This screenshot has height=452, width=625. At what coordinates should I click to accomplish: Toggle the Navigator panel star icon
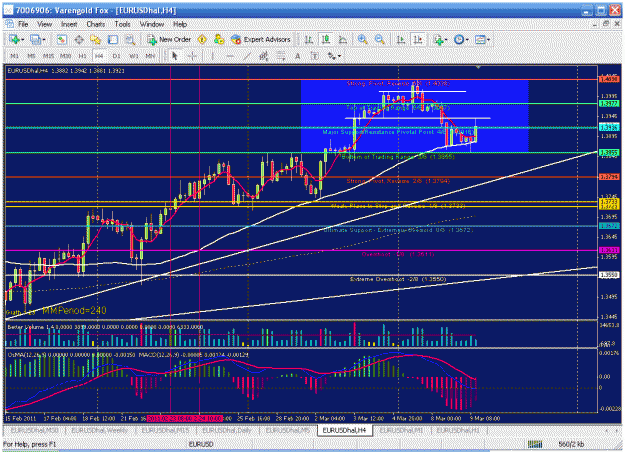point(96,39)
